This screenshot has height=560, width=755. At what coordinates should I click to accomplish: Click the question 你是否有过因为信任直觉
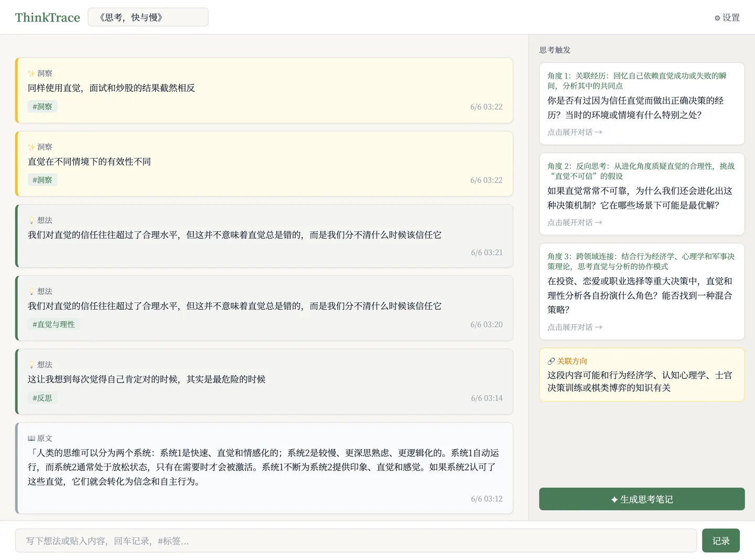tap(635, 107)
